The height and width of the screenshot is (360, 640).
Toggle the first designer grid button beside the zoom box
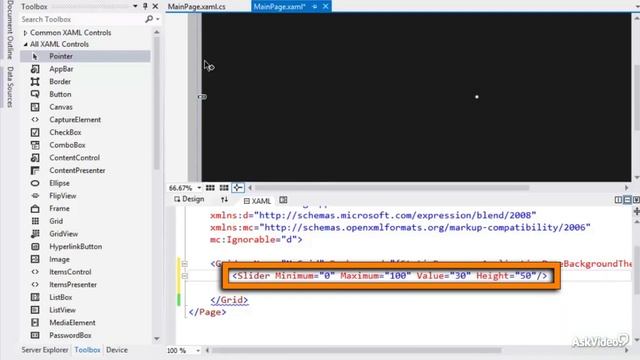click(x=210, y=188)
